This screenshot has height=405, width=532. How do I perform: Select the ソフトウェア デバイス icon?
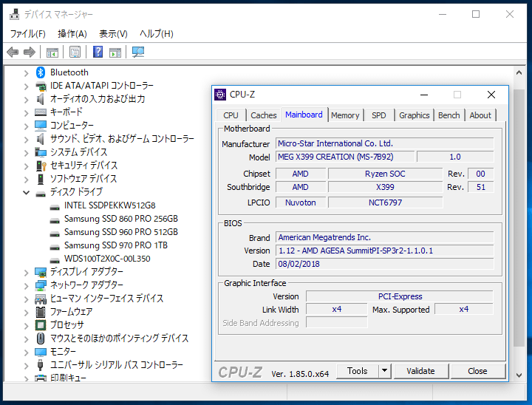click(x=41, y=179)
